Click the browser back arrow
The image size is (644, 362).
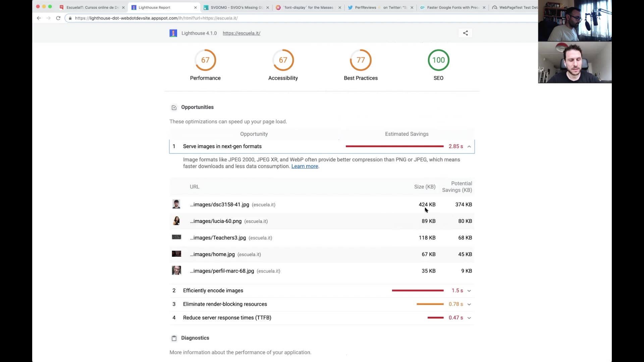tap(39, 18)
